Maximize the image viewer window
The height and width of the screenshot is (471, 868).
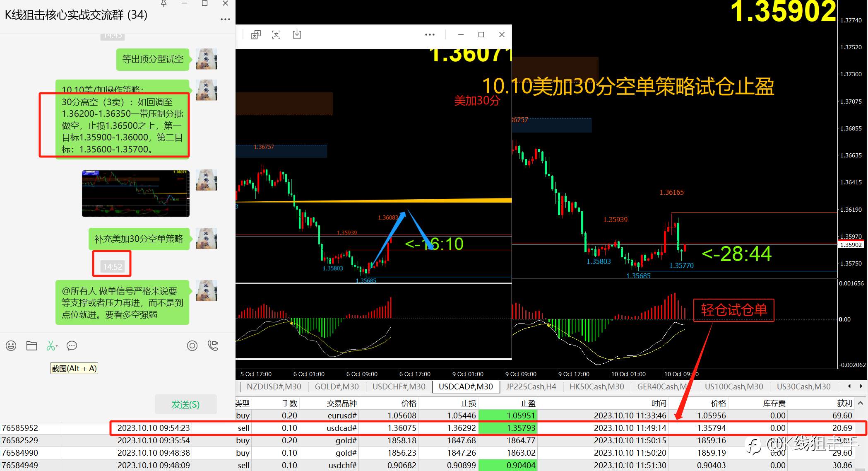[481, 35]
